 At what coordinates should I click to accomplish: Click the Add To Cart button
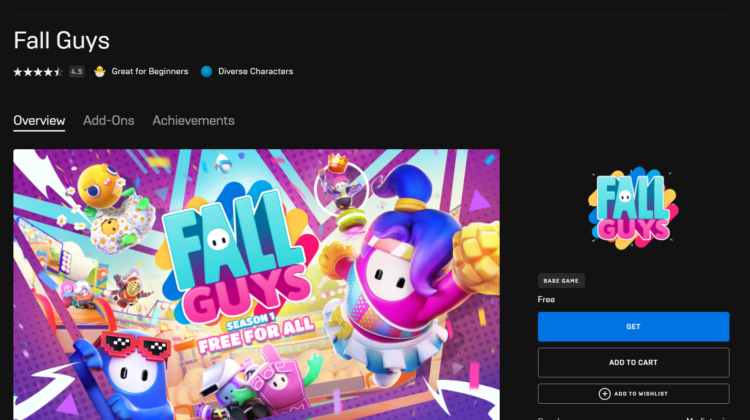point(633,363)
